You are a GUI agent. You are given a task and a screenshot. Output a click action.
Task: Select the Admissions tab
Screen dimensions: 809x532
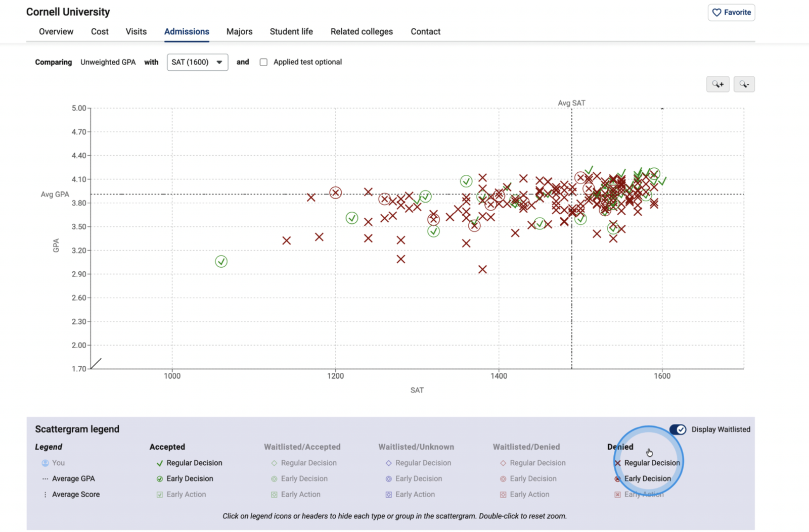(x=187, y=31)
